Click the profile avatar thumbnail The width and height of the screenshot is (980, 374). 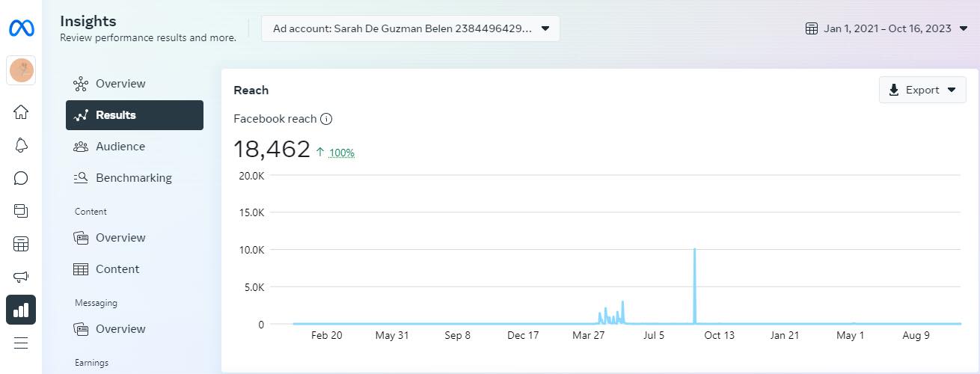tap(21, 70)
